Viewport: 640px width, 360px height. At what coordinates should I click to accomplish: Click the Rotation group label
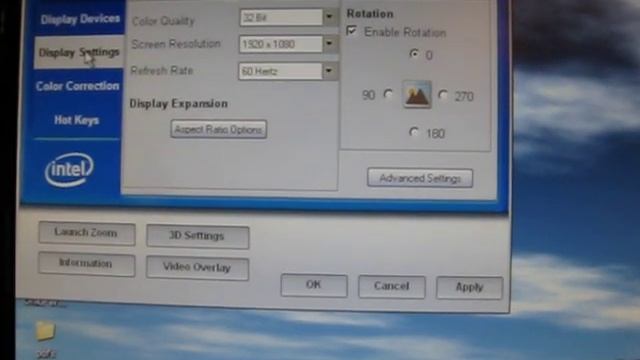click(370, 14)
